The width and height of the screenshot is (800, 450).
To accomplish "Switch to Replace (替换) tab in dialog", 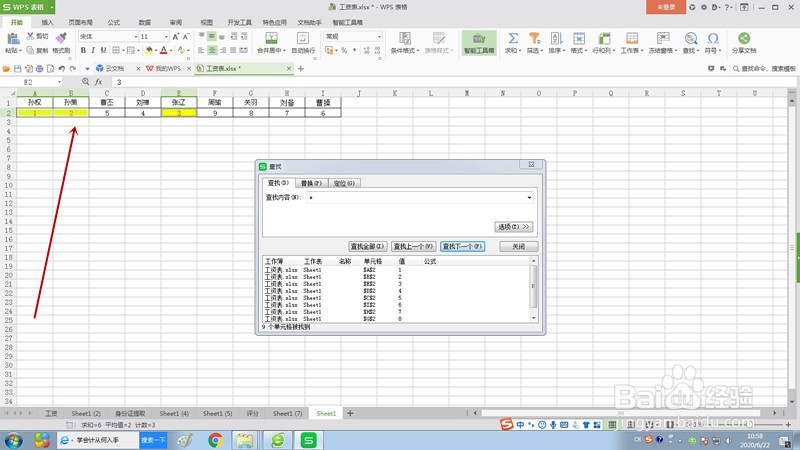I will pyautogui.click(x=311, y=183).
